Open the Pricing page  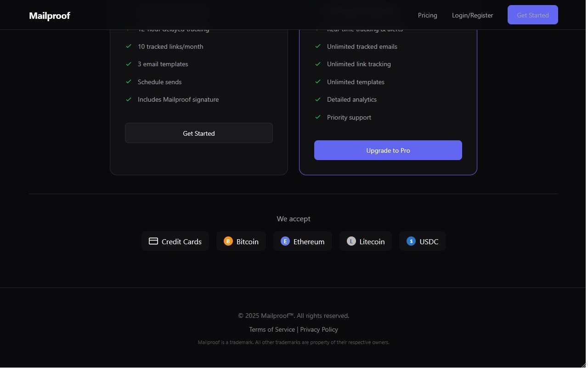click(427, 15)
